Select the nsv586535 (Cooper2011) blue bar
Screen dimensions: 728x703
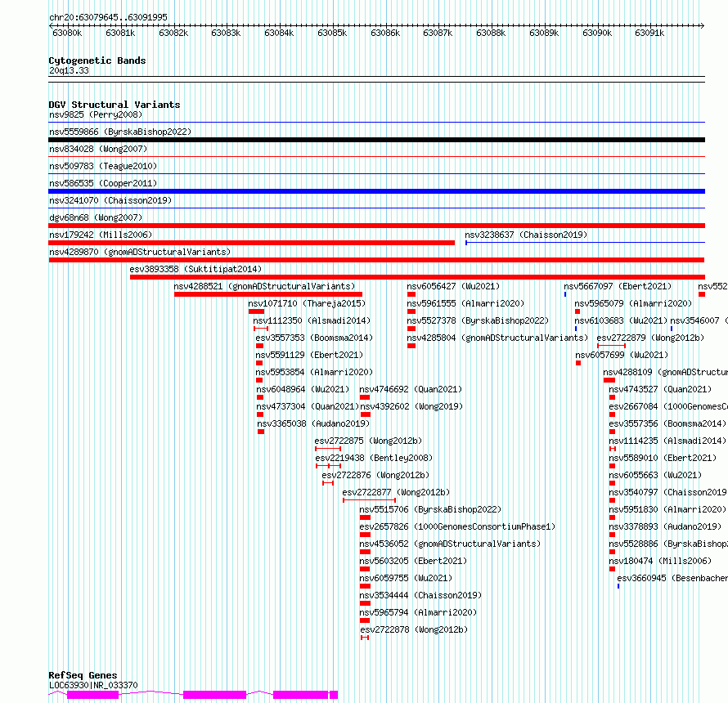[376, 191]
